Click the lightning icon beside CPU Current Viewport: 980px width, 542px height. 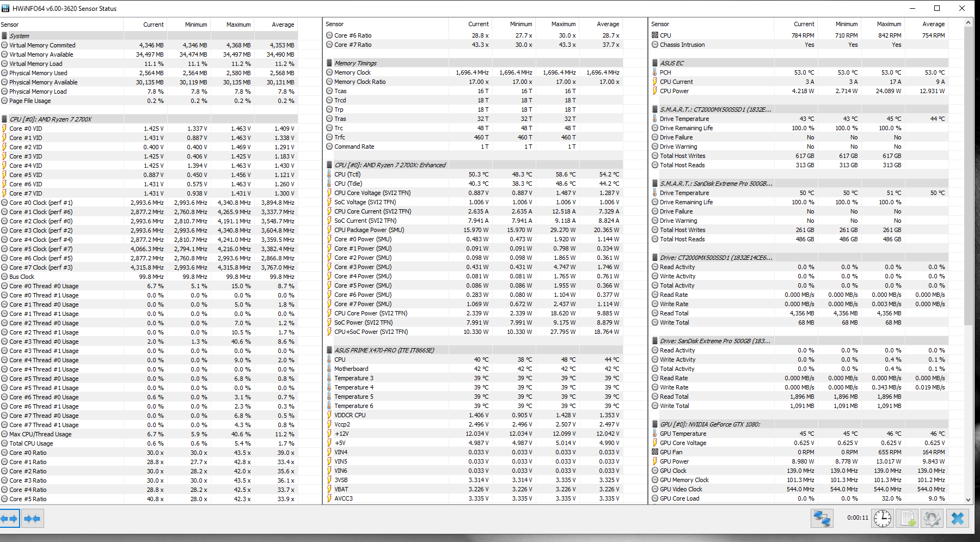point(655,82)
